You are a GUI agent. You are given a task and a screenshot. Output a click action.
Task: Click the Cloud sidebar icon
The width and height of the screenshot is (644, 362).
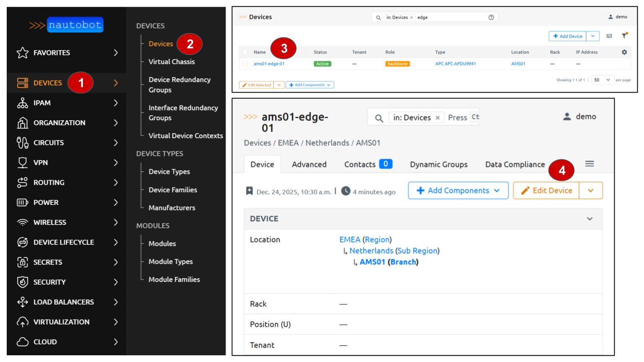[23, 342]
